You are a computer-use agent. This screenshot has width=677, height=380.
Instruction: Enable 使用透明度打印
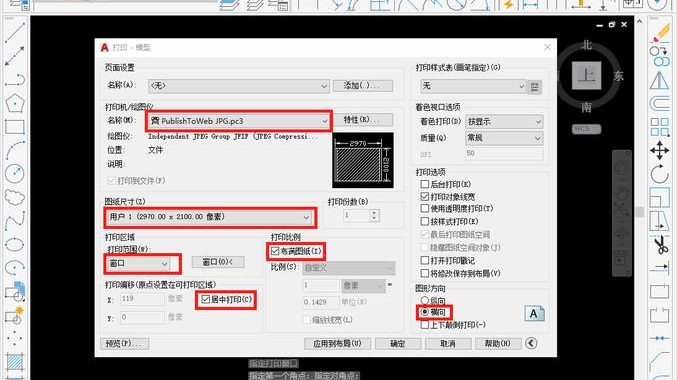pyautogui.click(x=425, y=209)
